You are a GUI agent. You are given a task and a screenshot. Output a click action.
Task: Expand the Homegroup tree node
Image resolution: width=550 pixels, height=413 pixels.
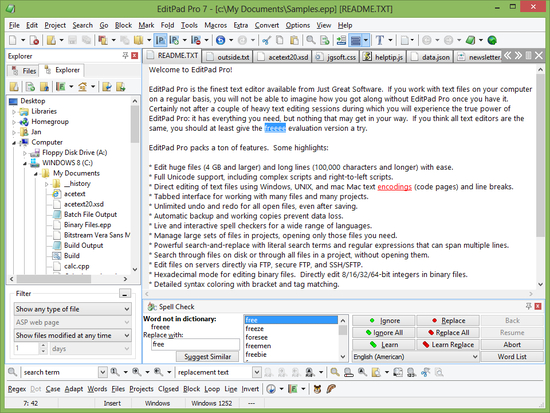(x=14, y=122)
